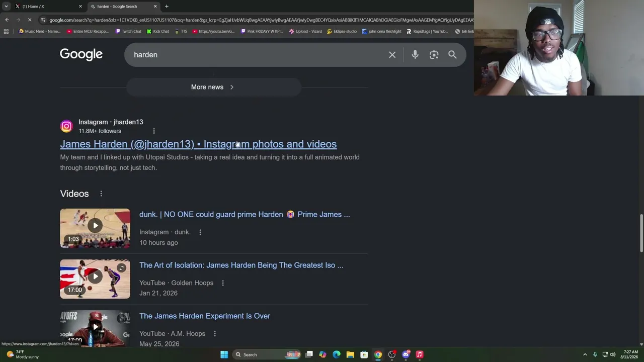644x362 pixels.
Task: Open OBS Studio from the taskbar
Action: point(392,354)
